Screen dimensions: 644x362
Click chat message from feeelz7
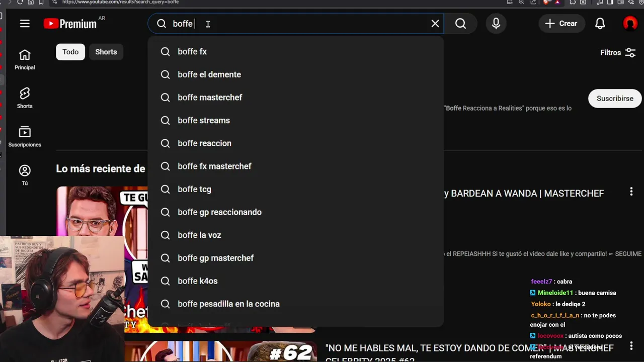tap(551, 282)
